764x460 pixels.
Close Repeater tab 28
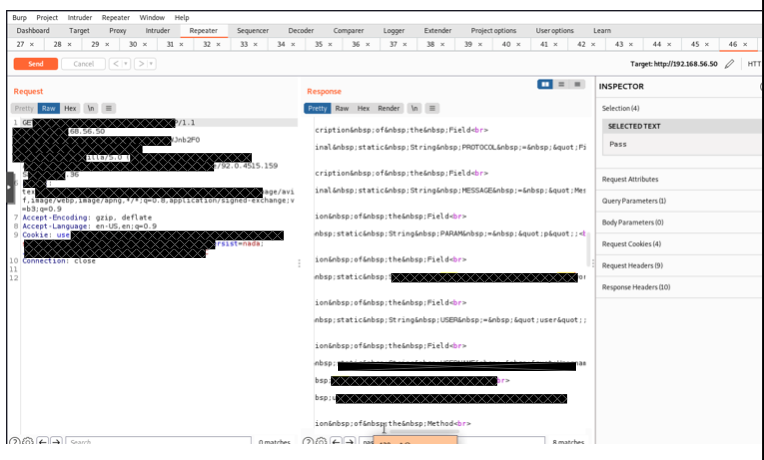coord(69,44)
